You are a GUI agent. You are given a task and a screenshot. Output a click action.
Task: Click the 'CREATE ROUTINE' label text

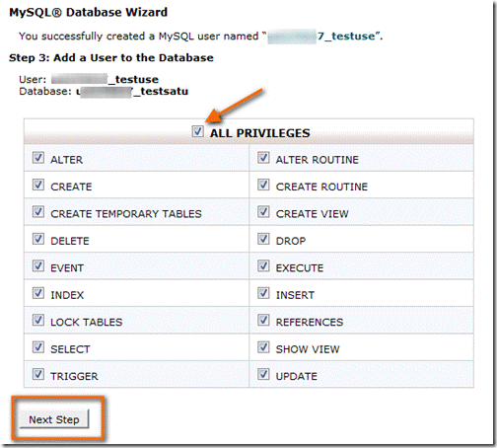[x=321, y=187]
